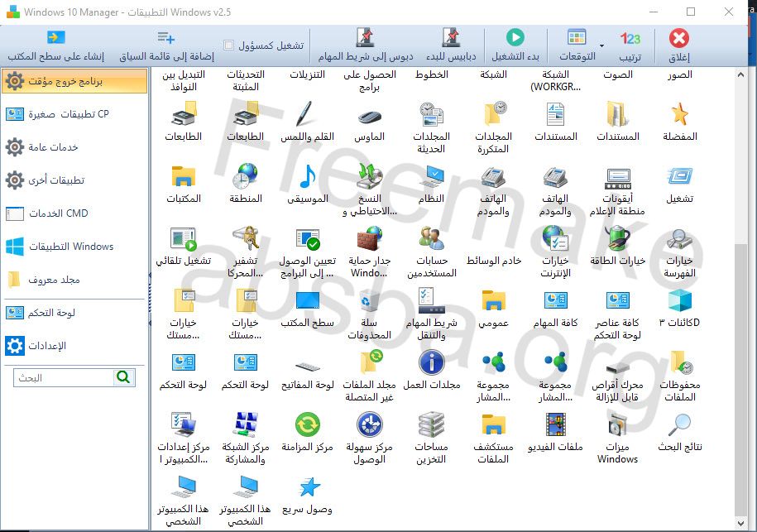Open the View options toolbar button
The height and width of the screenshot is (532, 757).
(x=577, y=46)
